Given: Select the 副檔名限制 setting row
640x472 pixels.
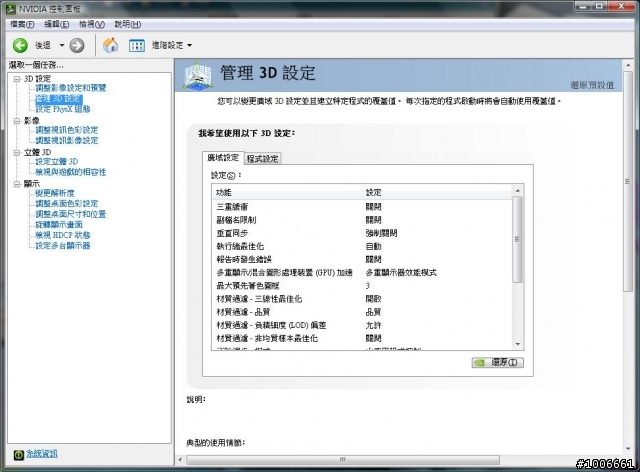Looking at the screenshot, I should point(362,220).
